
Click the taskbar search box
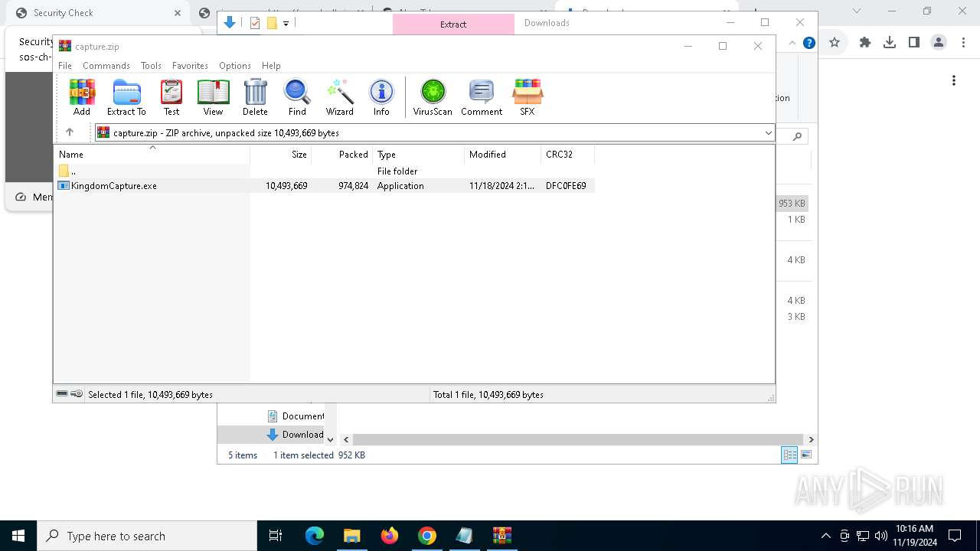tap(147, 536)
